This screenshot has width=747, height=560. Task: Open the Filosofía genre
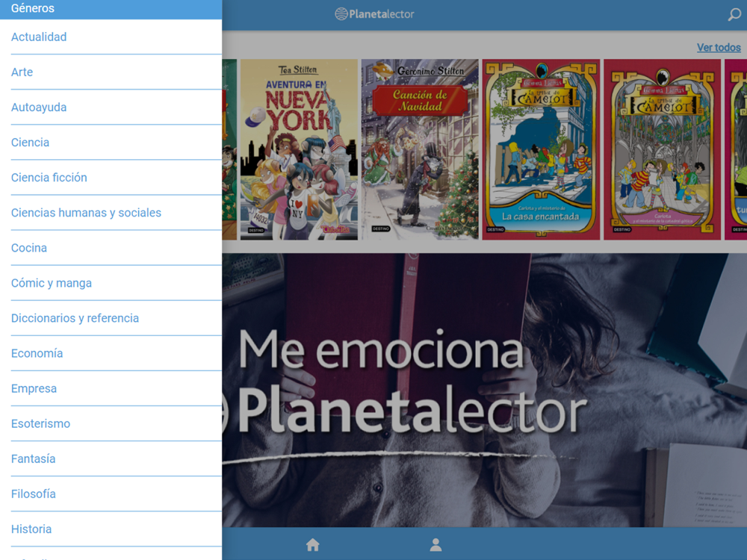tap(111, 494)
